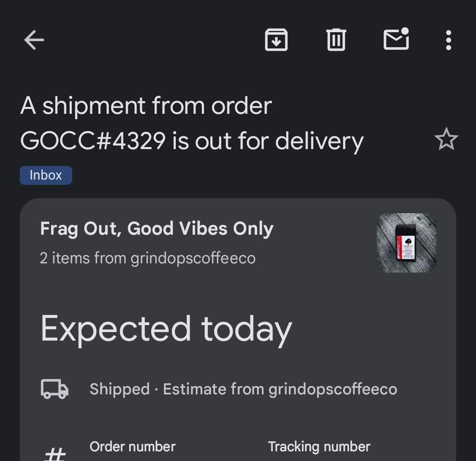The image size is (476, 461).
Task: Tap the Inbox label chip
Action: pos(46,175)
